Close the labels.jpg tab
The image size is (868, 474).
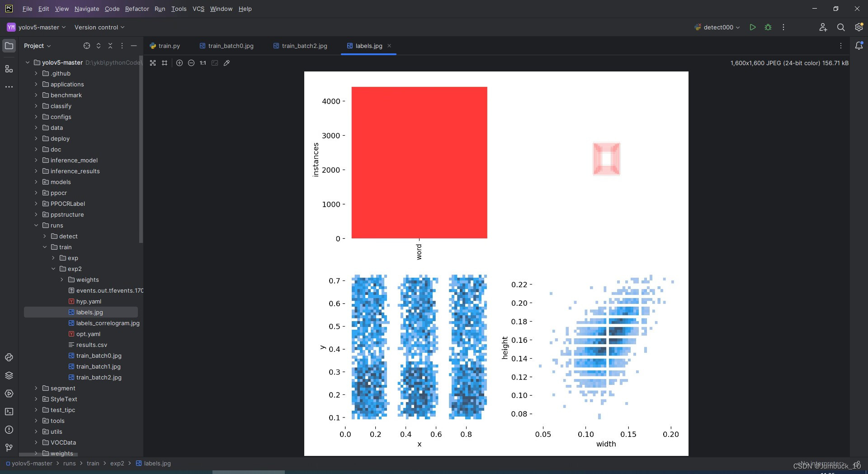tap(389, 46)
